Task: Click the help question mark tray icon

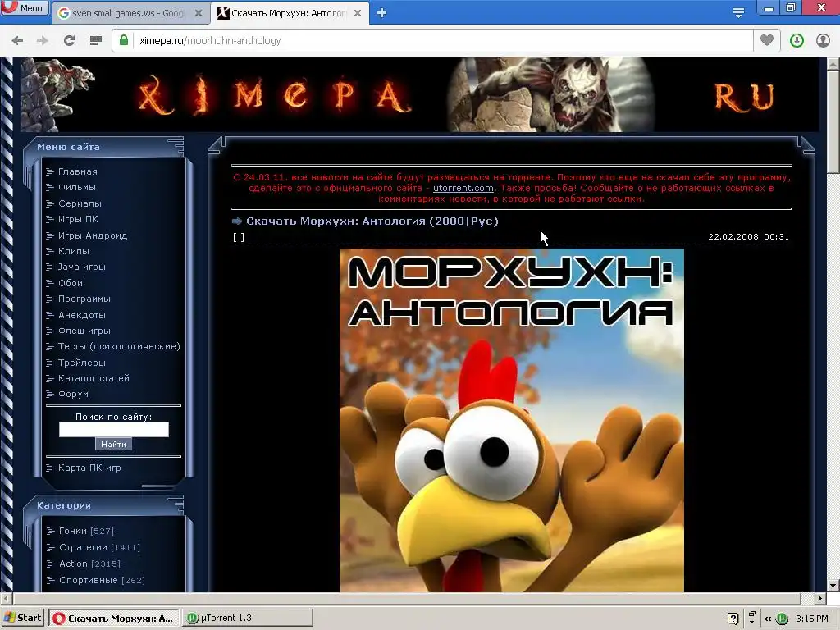Action: [733, 619]
